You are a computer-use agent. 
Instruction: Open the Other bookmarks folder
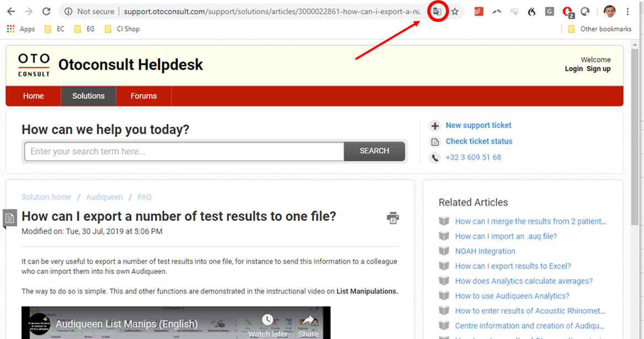coord(600,29)
